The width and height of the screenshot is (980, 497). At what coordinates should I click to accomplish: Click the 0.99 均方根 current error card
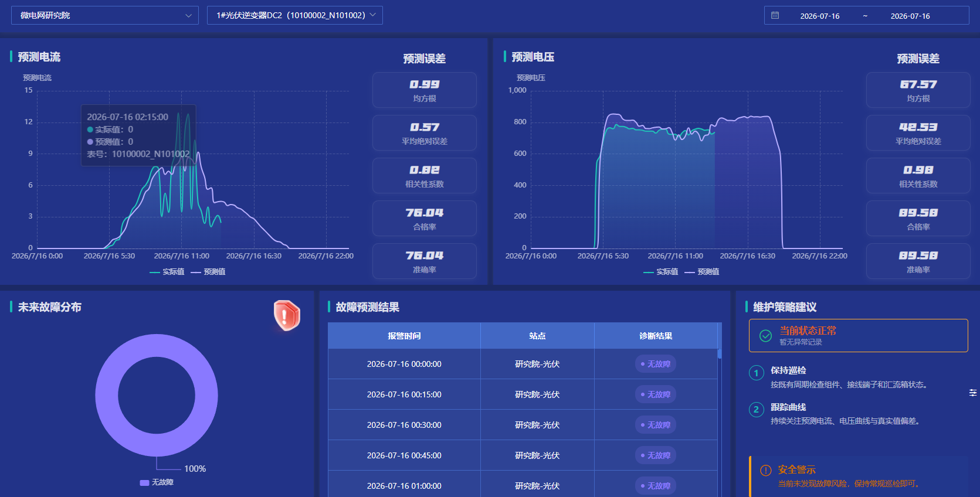pos(425,90)
